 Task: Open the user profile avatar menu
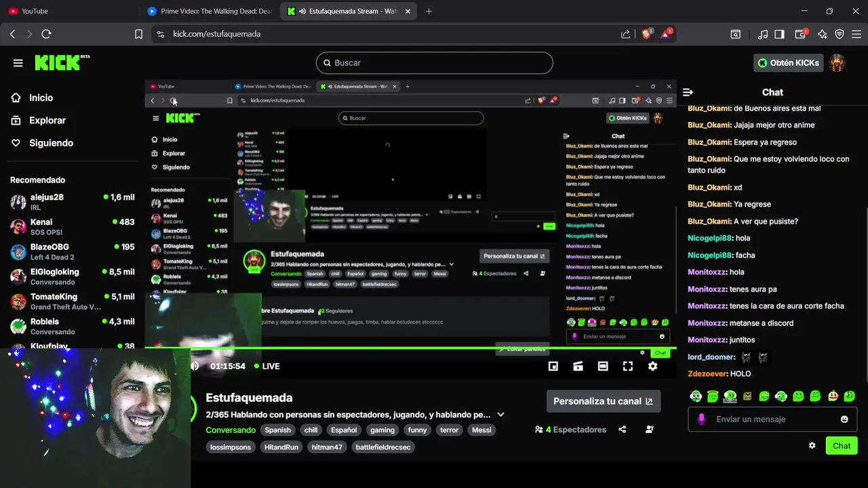click(837, 63)
